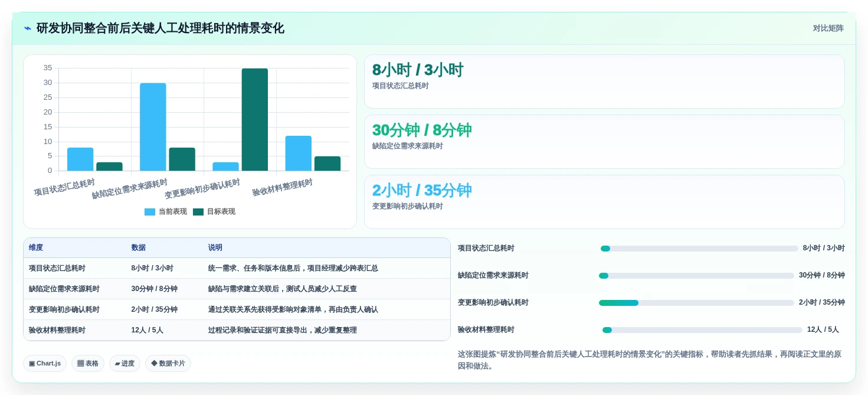Image resolution: width=868 pixels, height=395 pixels.
Task: Select table cell 变更影响初步确认耗时
Action: (x=64, y=310)
